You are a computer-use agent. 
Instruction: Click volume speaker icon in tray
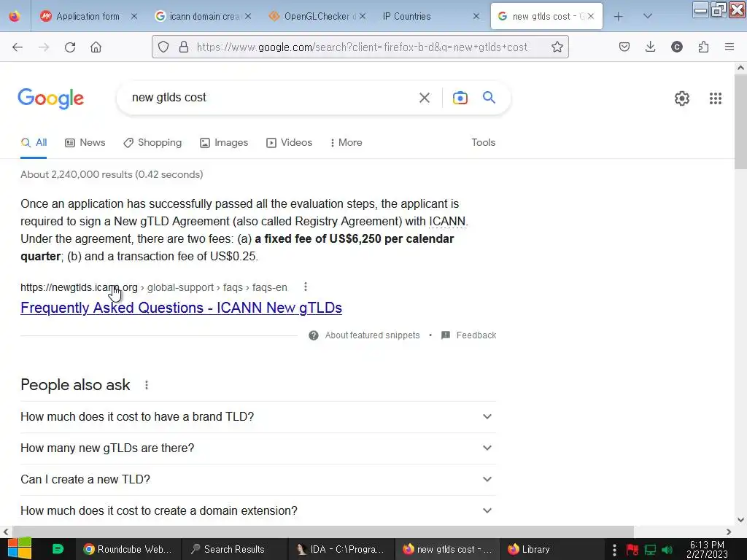667,550
